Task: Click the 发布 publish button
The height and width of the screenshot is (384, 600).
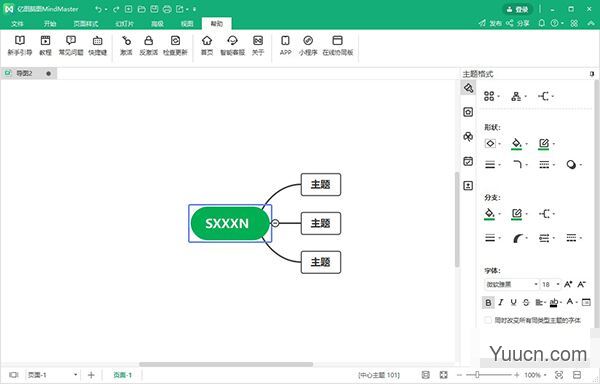Action: coord(490,23)
